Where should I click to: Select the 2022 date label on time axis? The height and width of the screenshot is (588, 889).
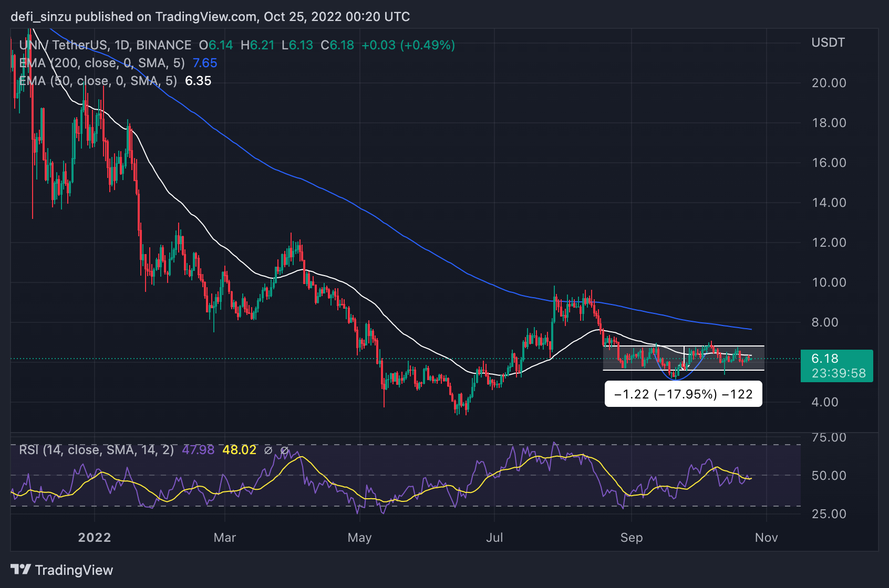click(x=95, y=538)
